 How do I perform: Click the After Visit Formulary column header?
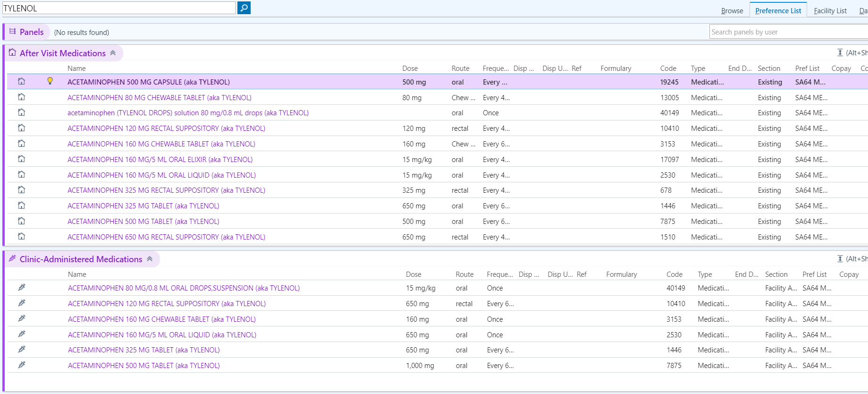click(x=615, y=69)
